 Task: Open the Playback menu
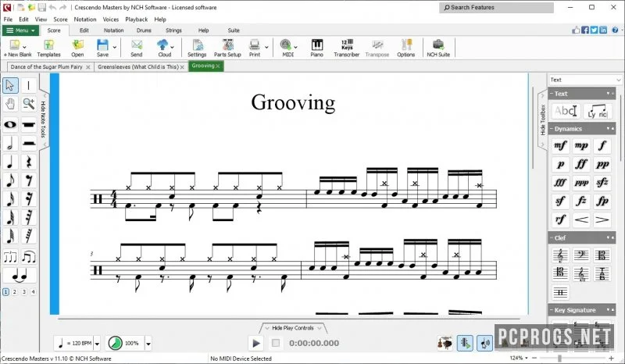pos(136,19)
